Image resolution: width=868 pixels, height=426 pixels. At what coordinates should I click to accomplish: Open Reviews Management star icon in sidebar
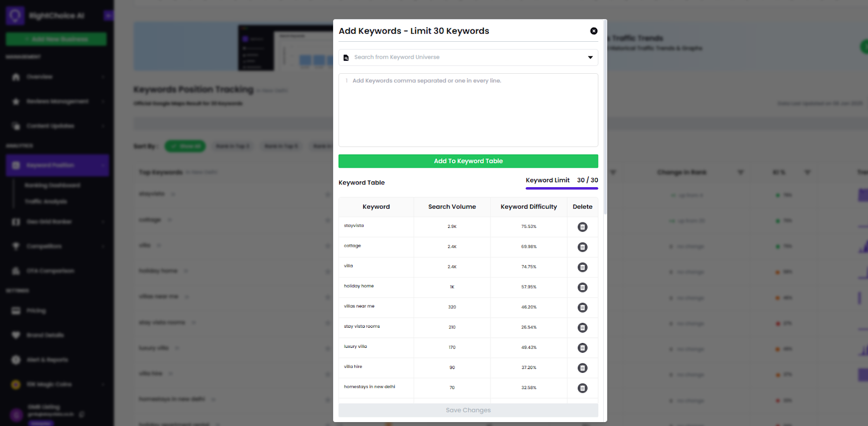[16, 101]
